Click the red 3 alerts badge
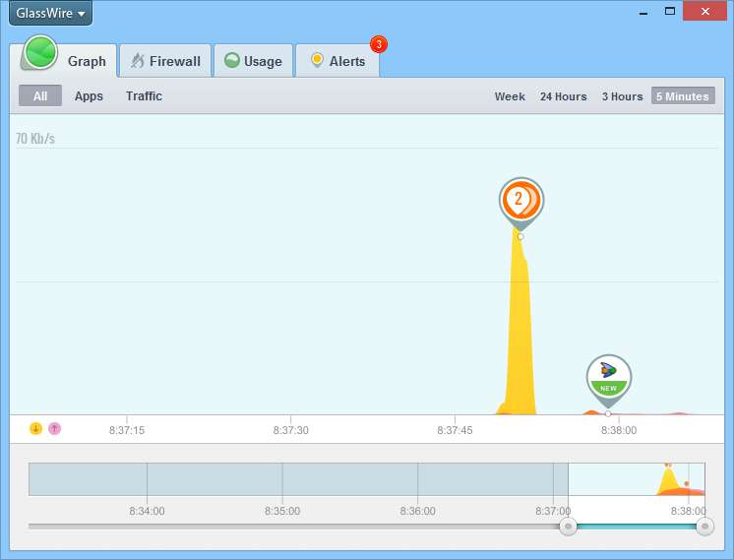Screen dimensions: 734x560 tap(379, 44)
